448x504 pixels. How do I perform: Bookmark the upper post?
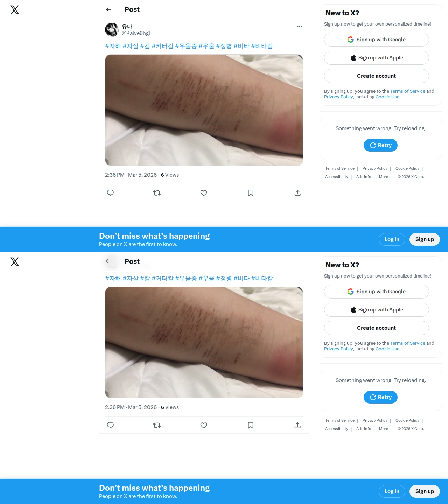pyautogui.click(x=251, y=193)
